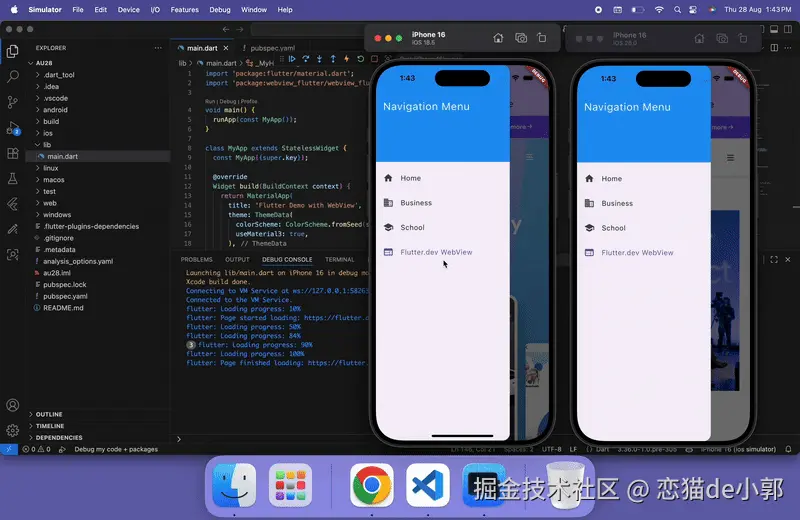Image resolution: width=800 pixels, height=520 pixels.
Task: Take a simulator screenshot
Action: 521,38
